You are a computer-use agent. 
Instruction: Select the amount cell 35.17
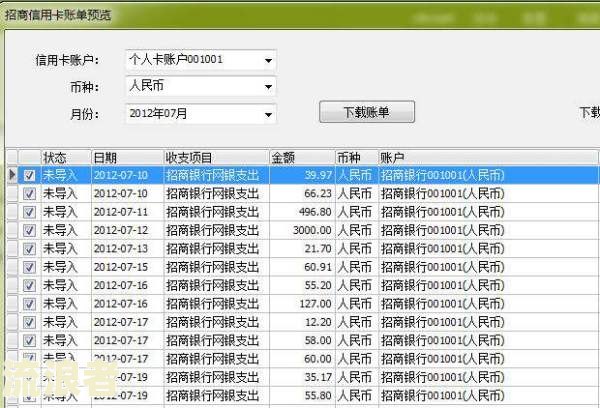tap(302, 377)
